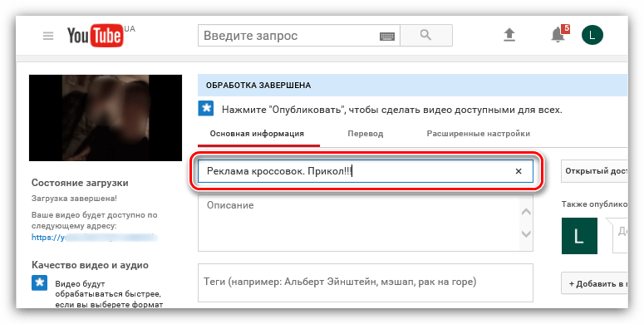
Task: Open the on-screen keyboard icon in search
Action: coord(387,36)
